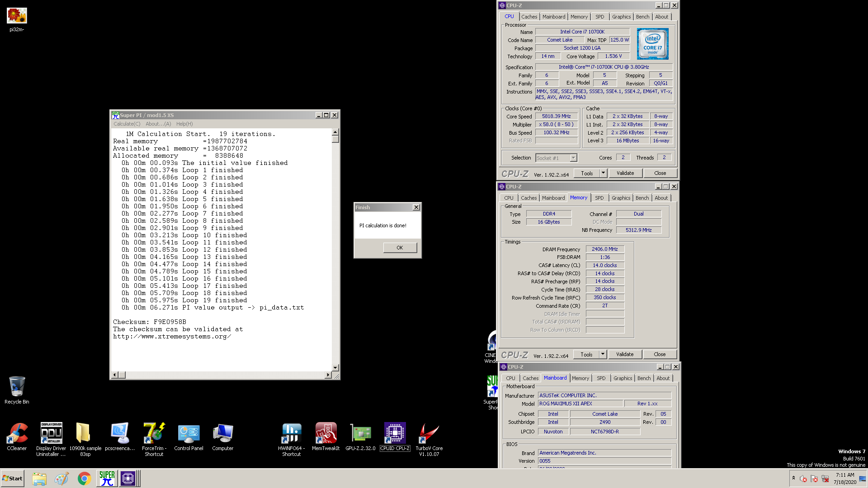Open Paint from the taskbar
868x488 pixels.
point(61,479)
